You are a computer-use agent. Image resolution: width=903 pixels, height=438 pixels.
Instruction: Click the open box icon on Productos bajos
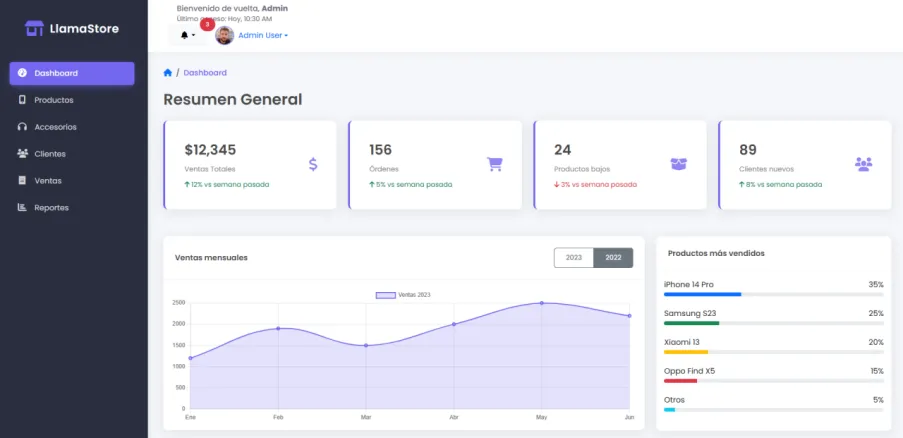pos(679,165)
